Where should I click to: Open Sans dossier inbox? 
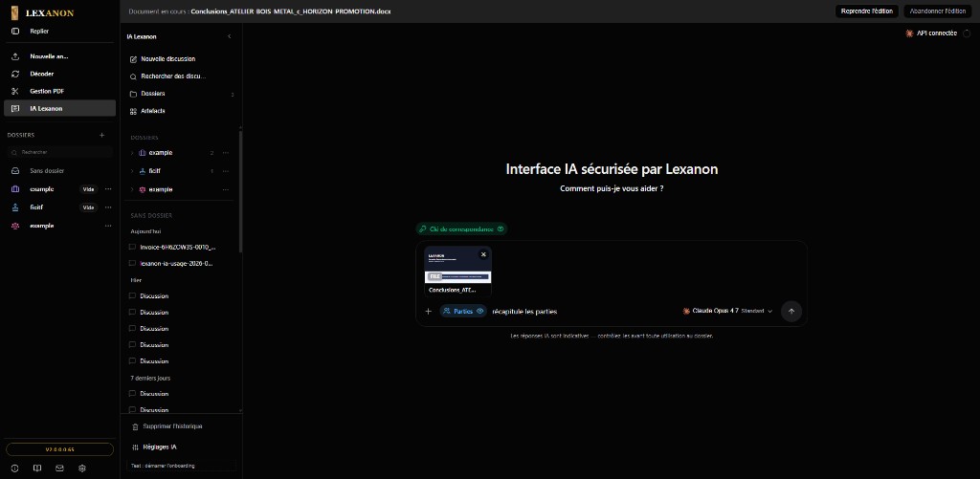pos(59,170)
